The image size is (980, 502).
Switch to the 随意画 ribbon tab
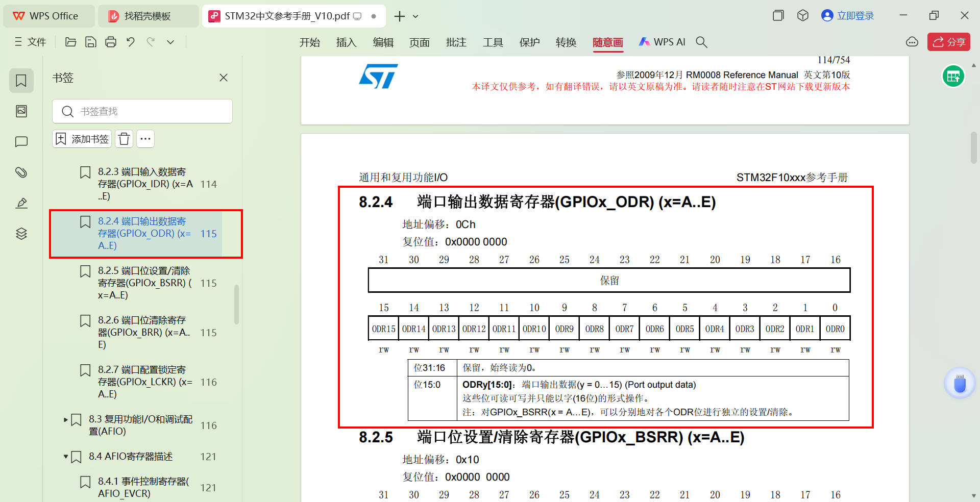pyautogui.click(x=607, y=42)
